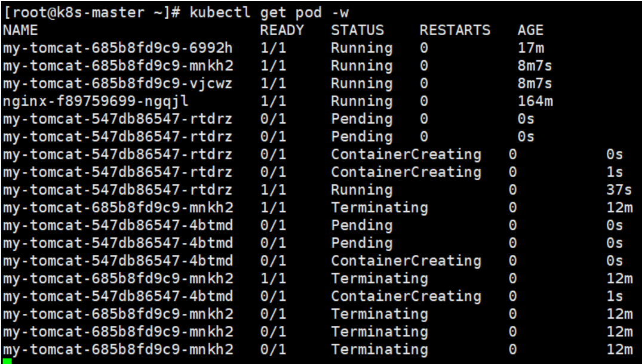Screen dimensions: 642x364
Task: Click Running status of the rtdrz pod
Action: (361, 190)
